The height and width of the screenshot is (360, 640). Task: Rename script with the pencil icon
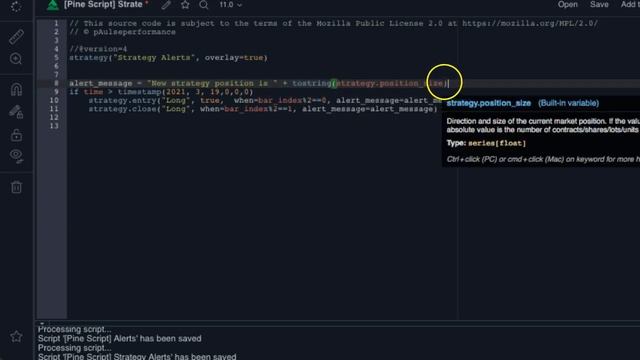tap(166, 5)
